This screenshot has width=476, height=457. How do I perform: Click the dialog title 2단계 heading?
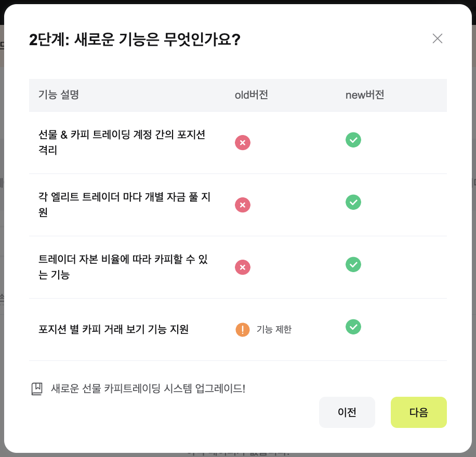coord(135,39)
